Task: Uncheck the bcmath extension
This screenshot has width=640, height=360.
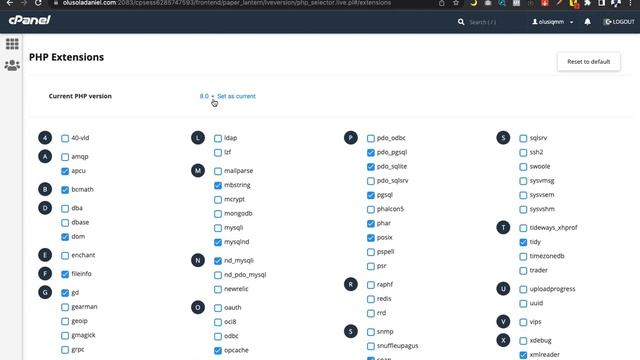Action: coord(65,190)
